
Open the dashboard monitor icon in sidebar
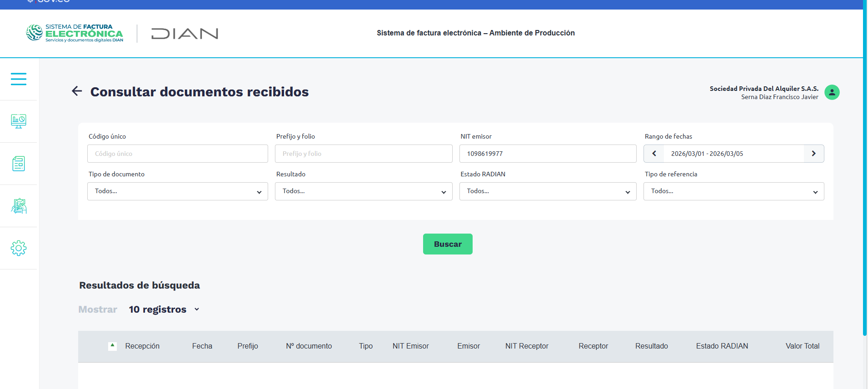pos(19,121)
